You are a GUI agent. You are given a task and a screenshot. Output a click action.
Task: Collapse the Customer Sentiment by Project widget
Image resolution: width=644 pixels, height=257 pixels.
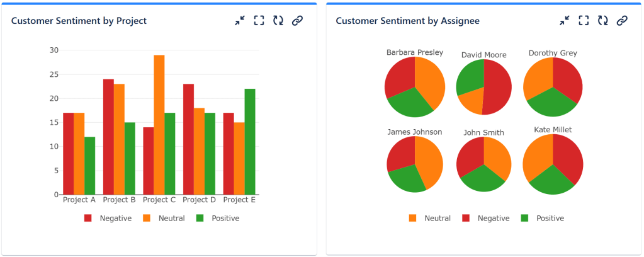(x=240, y=21)
